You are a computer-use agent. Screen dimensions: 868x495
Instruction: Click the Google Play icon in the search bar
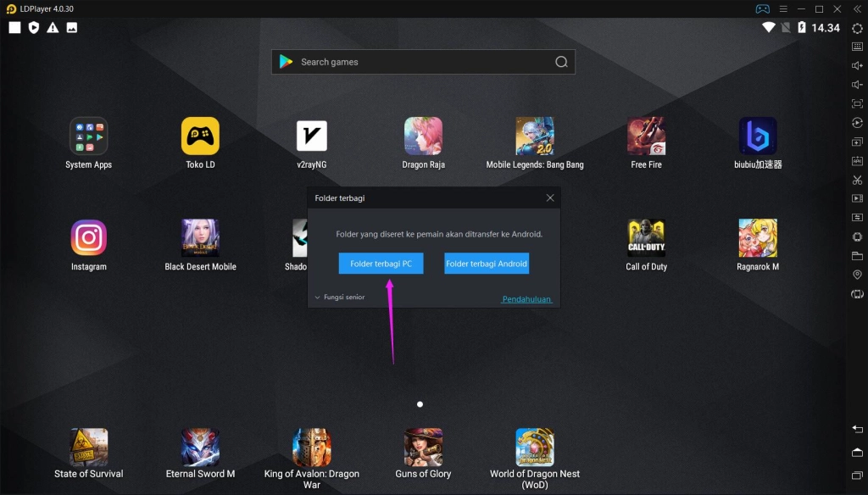[286, 62]
